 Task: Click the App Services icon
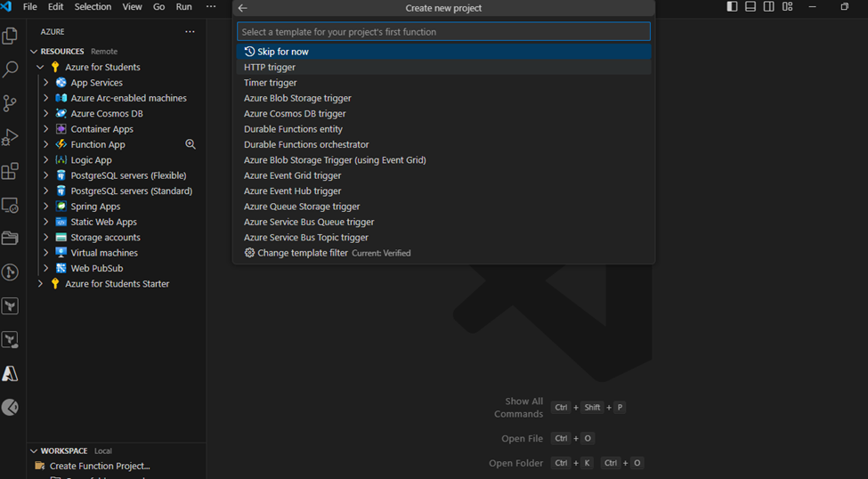tap(61, 83)
